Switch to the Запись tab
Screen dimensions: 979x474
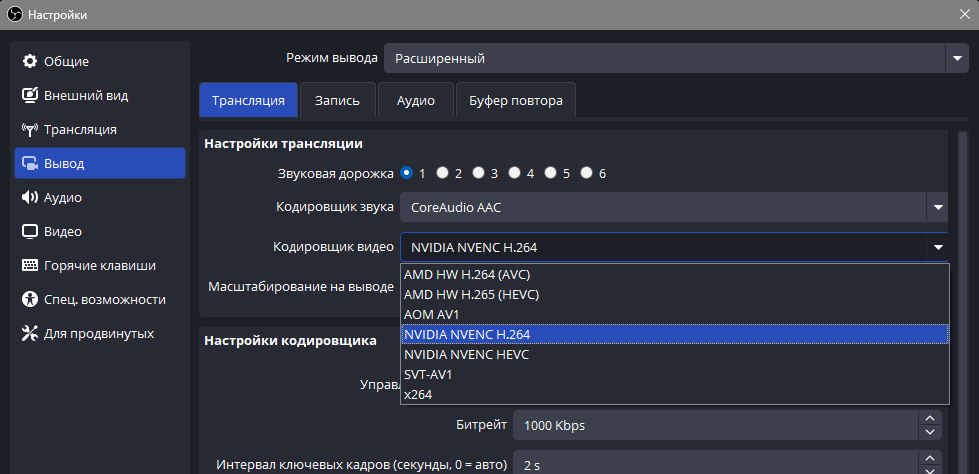click(337, 100)
